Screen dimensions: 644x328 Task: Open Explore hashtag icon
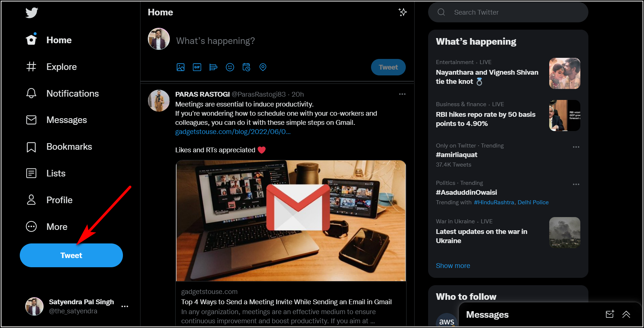(31, 67)
